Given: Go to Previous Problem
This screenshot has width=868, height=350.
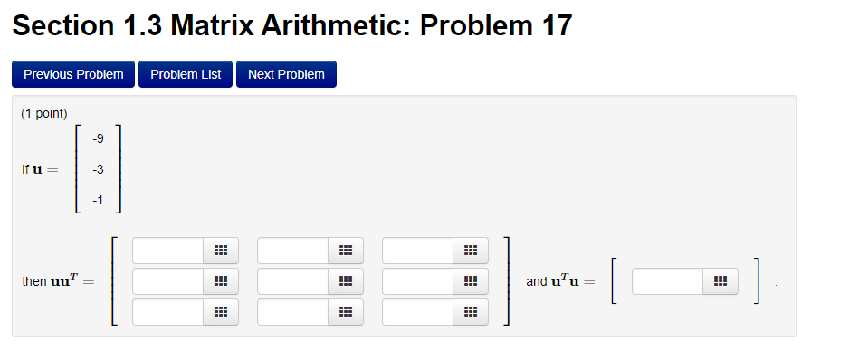Looking at the screenshot, I should (73, 74).
